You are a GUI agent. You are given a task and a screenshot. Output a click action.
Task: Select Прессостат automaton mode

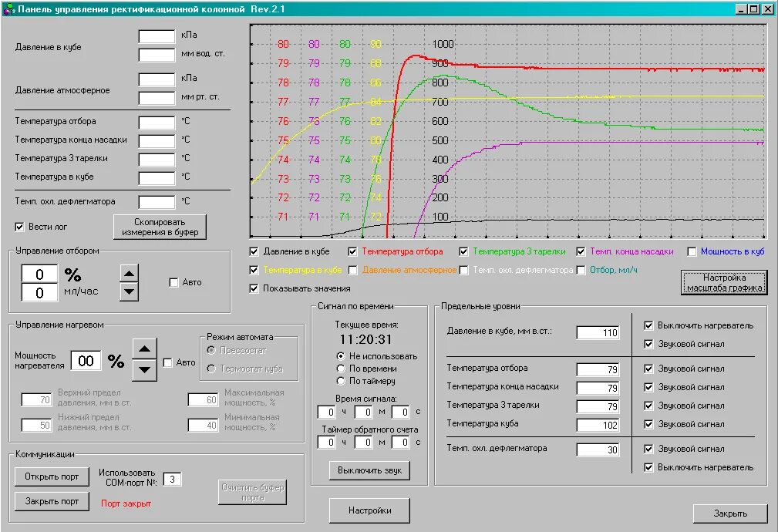211,350
